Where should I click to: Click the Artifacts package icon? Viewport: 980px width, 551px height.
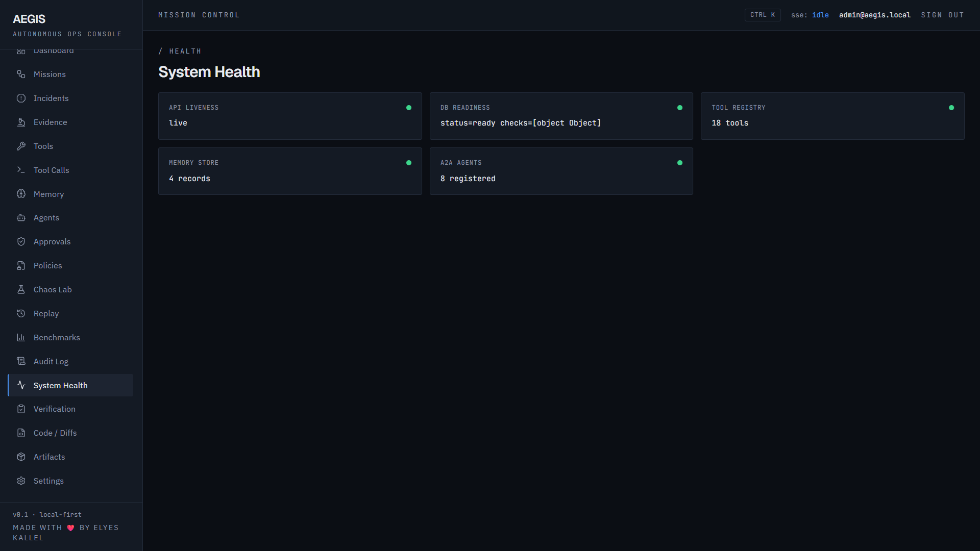coord(21,457)
